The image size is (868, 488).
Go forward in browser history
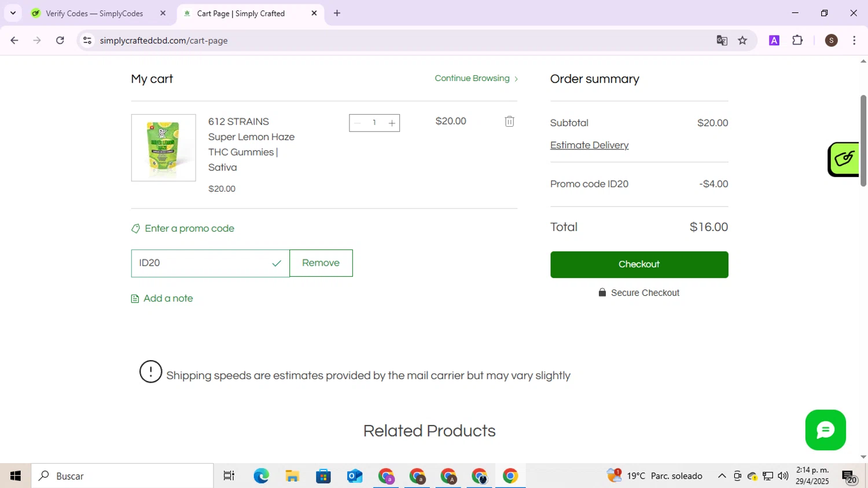coord(37,41)
